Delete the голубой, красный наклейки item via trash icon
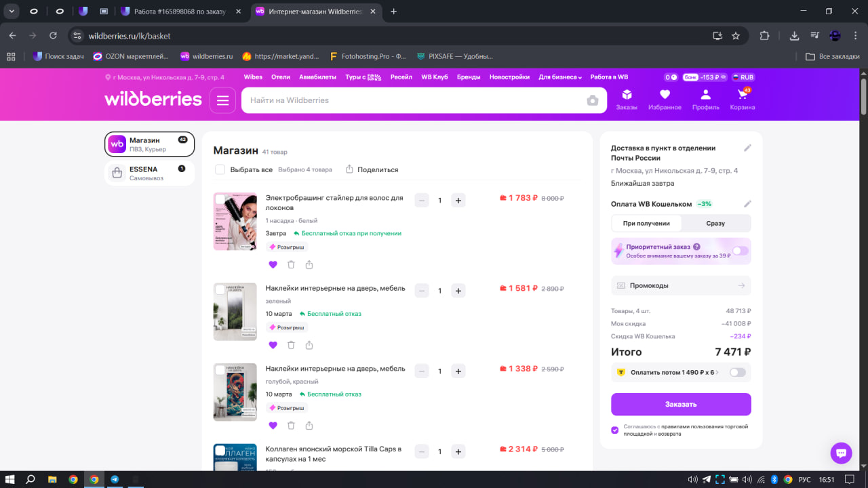 click(x=291, y=426)
